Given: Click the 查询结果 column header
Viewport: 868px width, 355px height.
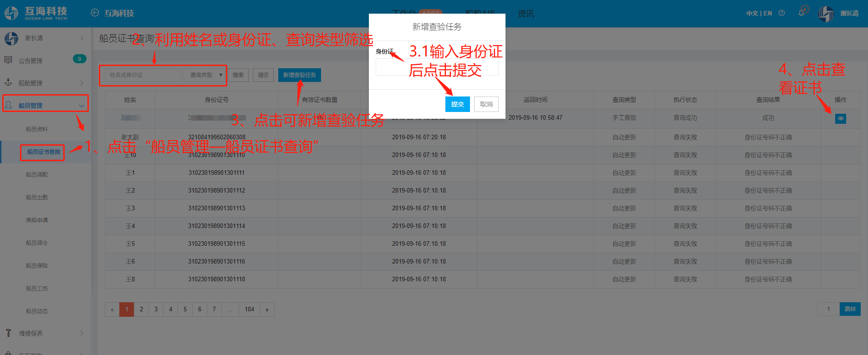Looking at the screenshot, I should (x=768, y=100).
